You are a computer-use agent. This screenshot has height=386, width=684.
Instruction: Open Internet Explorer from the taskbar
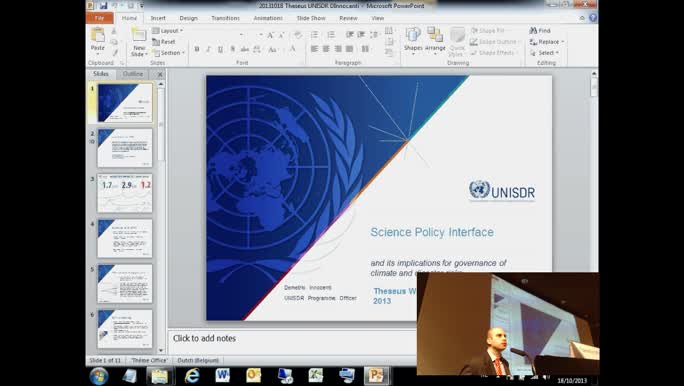(192, 376)
